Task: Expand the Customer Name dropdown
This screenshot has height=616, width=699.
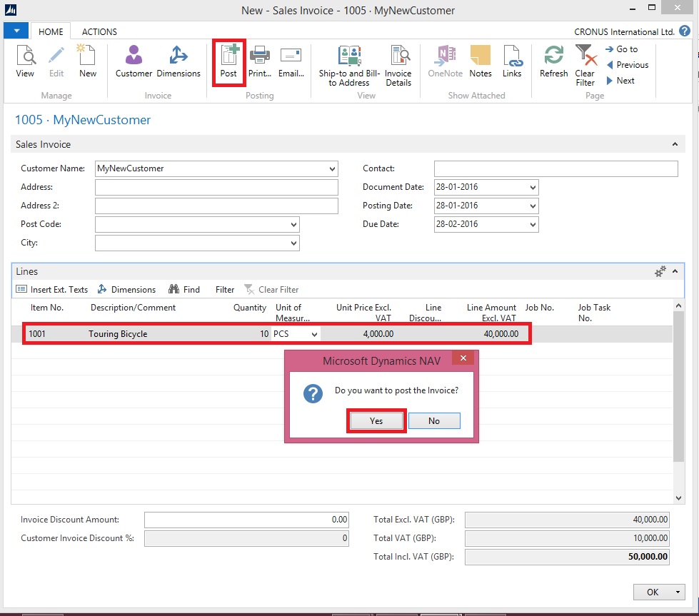Action: [332, 169]
